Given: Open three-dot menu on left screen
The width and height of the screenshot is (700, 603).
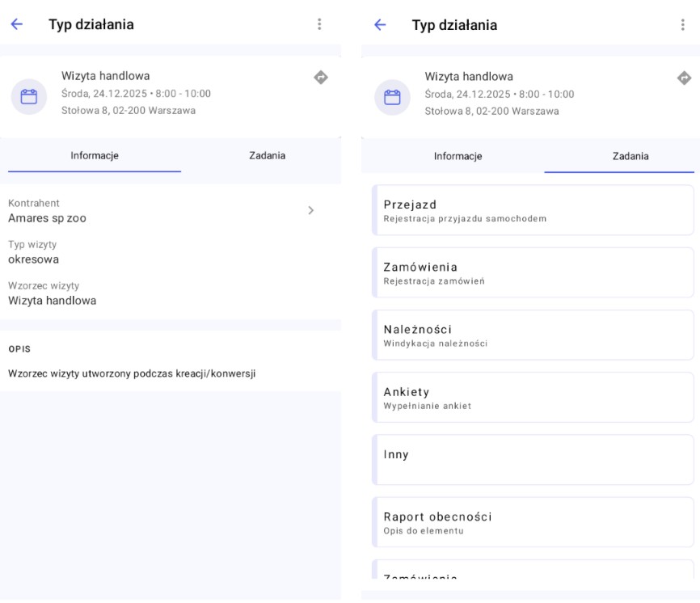Looking at the screenshot, I should click(x=319, y=25).
